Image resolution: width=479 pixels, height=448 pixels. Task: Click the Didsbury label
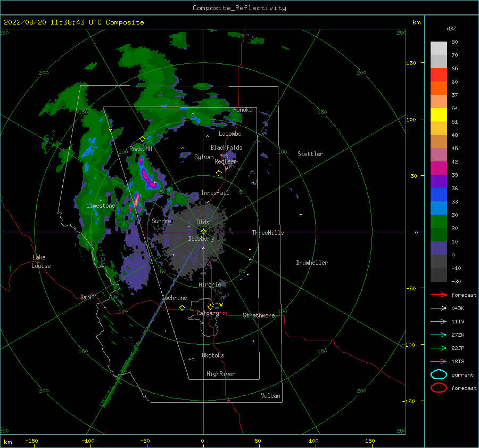coord(201,239)
